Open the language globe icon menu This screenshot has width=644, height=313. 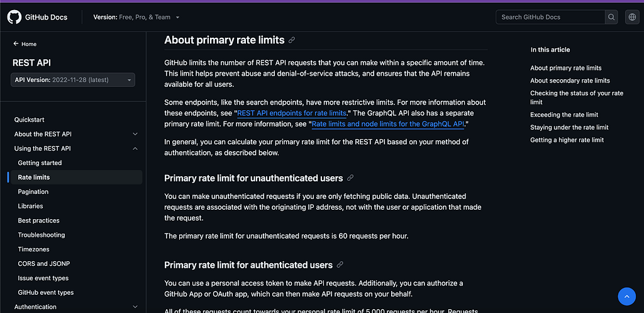pyautogui.click(x=632, y=17)
